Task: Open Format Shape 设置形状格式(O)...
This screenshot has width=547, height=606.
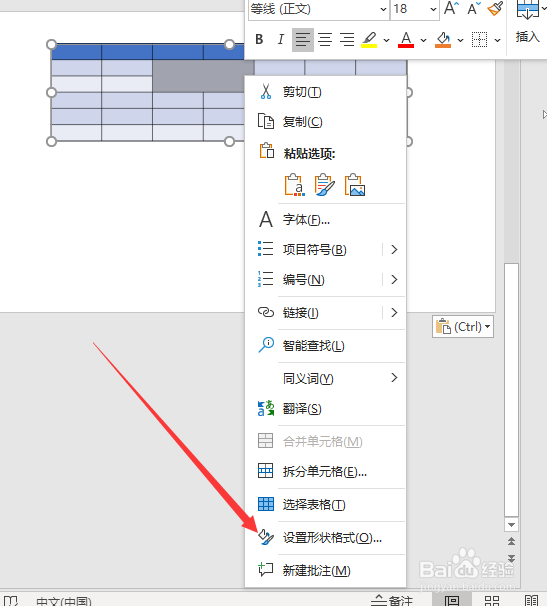Action: pyautogui.click(x=325, y=538)
